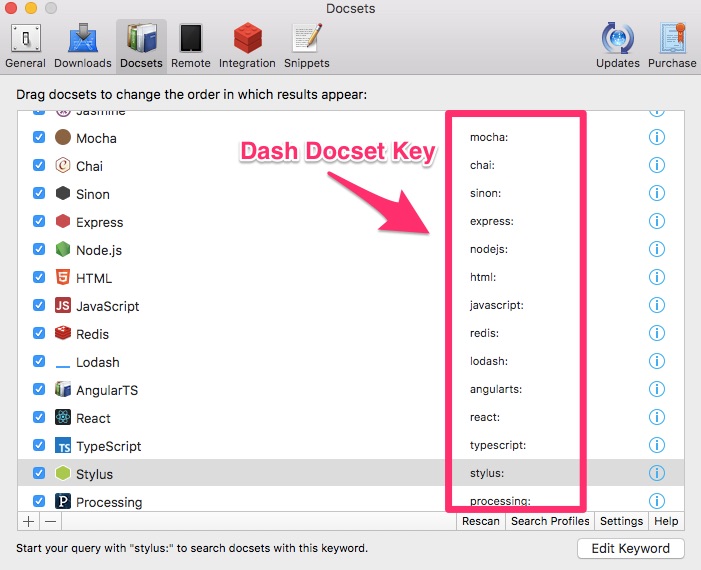Click the TypeScript TS docset icon
Viewport: 701px width, 570px height.
63,445
